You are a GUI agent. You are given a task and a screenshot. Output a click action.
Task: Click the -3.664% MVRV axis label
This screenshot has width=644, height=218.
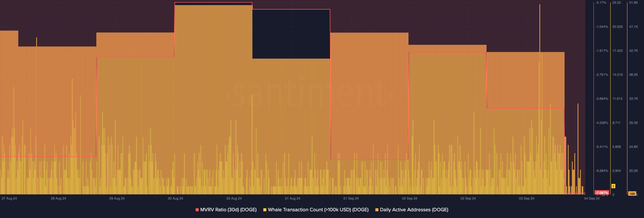(x=602, y=99)
